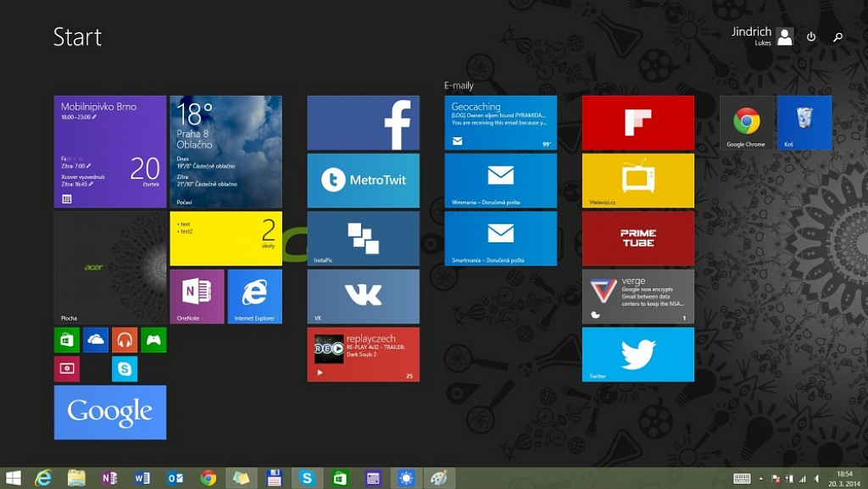
Task: Open Word from the taskbar
Action: point(142,478)
